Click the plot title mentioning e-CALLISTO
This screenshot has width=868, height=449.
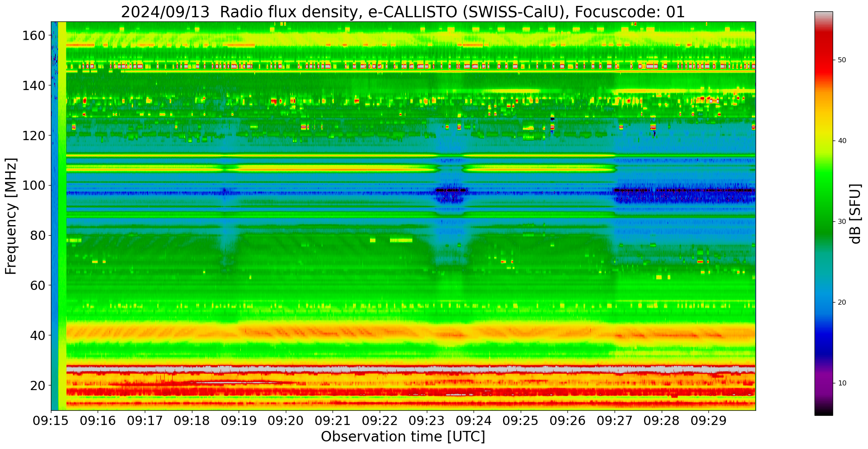click(x=403, y=12)
